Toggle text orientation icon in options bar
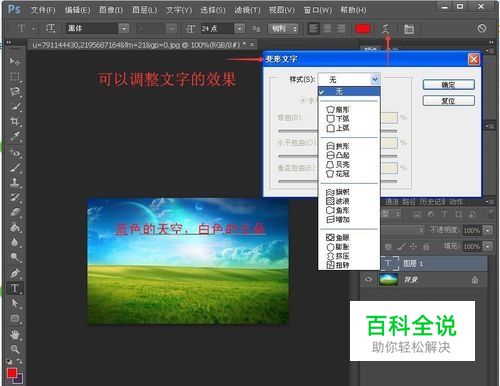 (50, 29)
